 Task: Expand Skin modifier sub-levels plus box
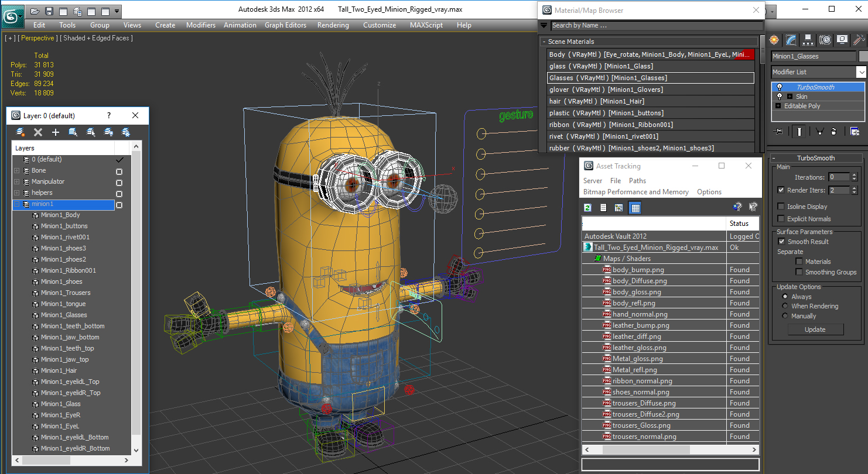click(x=790, y=97)
